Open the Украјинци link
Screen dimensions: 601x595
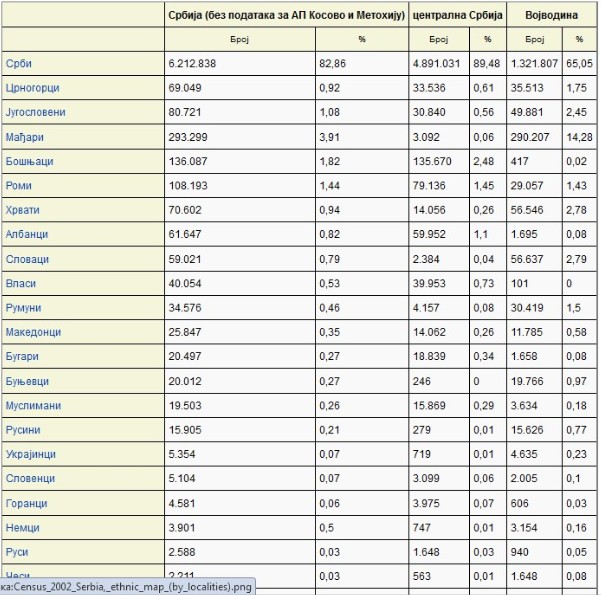(x=31, y=454)
